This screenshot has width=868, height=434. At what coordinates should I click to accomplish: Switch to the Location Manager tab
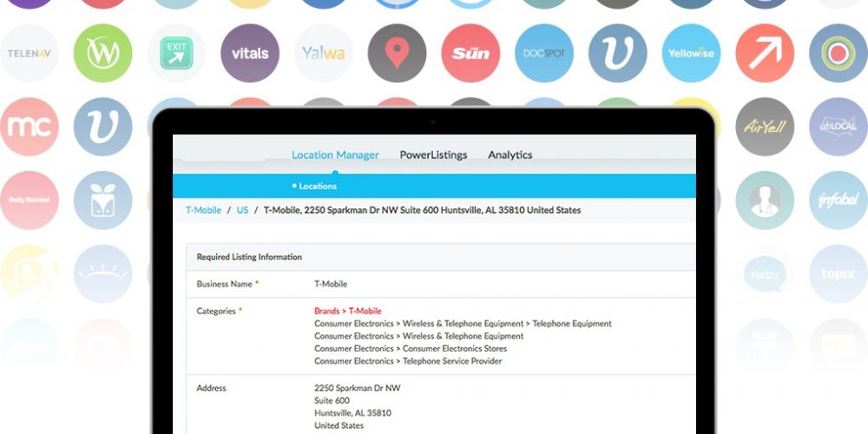(x=335, y=155)
